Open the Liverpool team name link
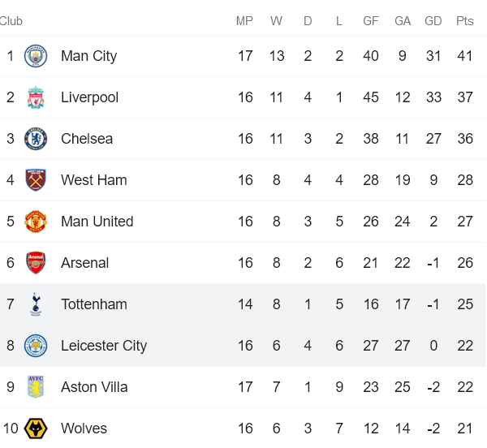The width and height of the screenshot is (487, 448). (x=89, y=97)
